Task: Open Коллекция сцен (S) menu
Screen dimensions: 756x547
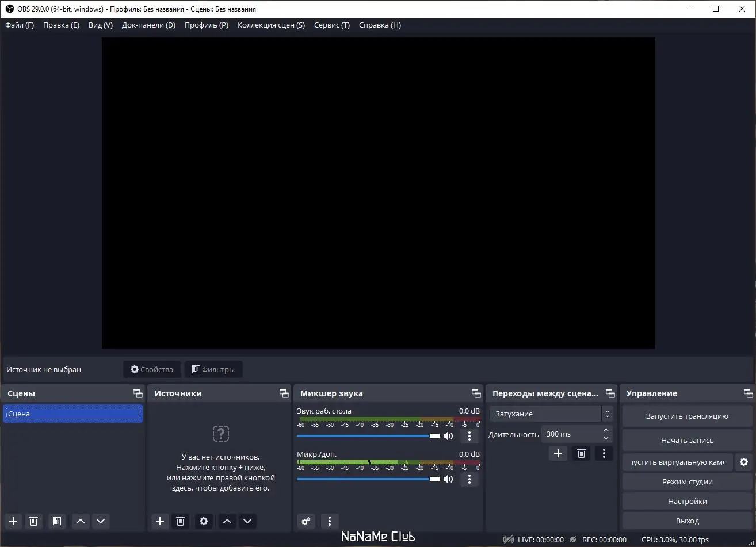Action: pyautogui.click(x=271, y=25)
